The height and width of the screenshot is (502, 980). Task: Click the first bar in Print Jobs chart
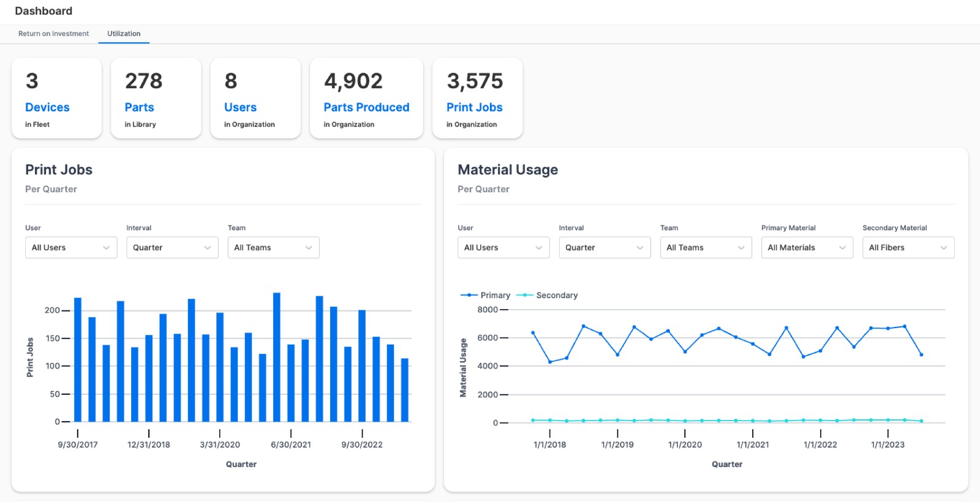(78, 359)
